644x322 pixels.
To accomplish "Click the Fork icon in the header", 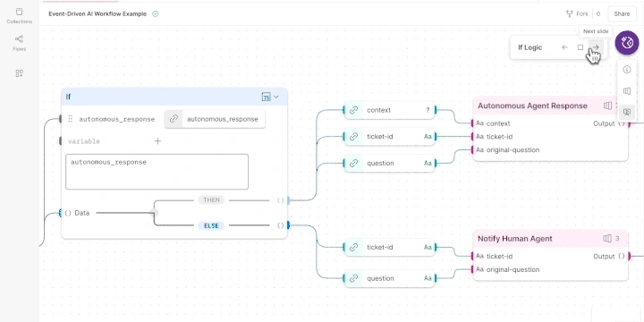I will tap(570, 14).
